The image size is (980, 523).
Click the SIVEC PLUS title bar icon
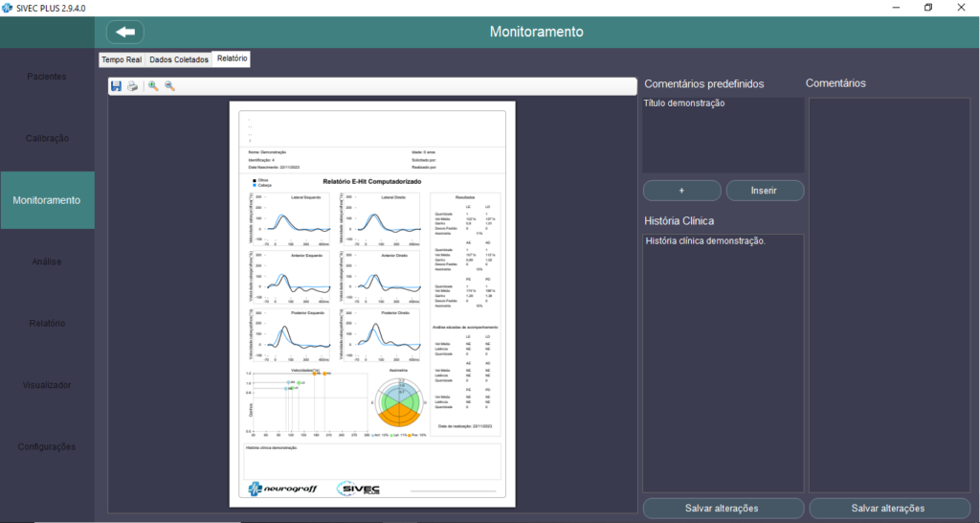click(8, 8)
